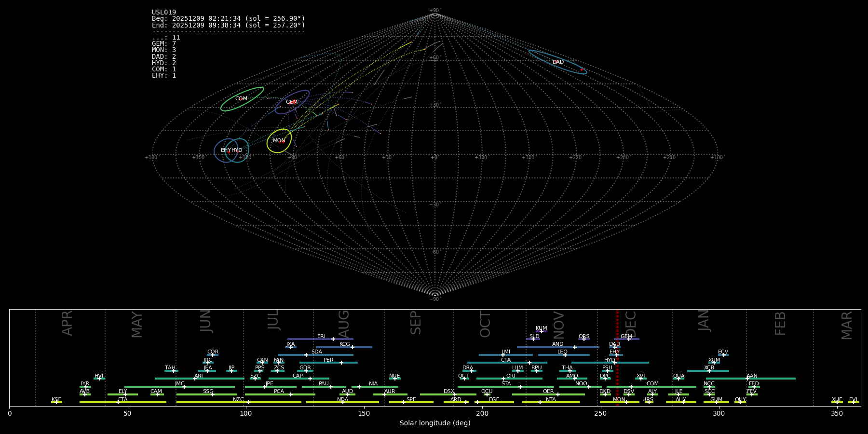Click the ETA shower label in timeline
This screenshot has height=434, width=868.
(123, 400)
